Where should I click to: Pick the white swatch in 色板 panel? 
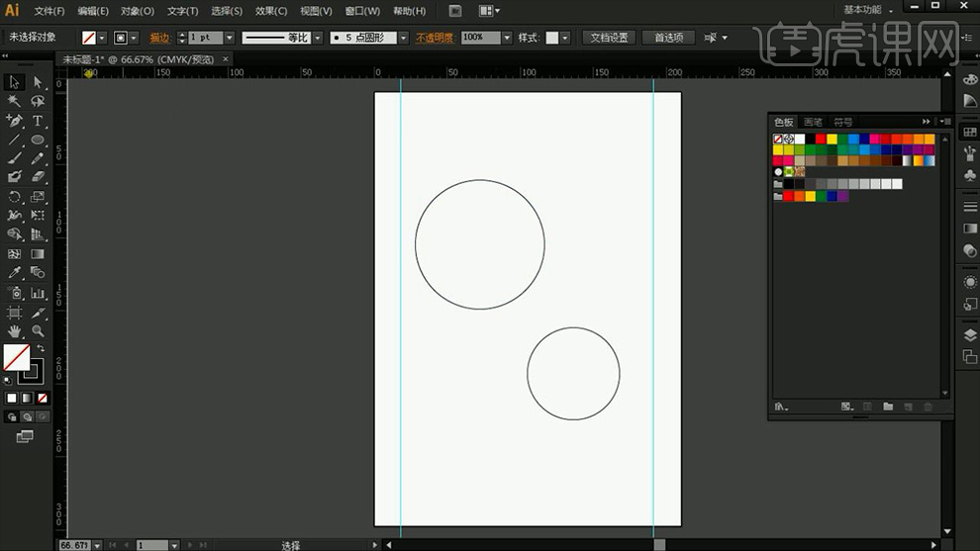[x=800, y=139]
